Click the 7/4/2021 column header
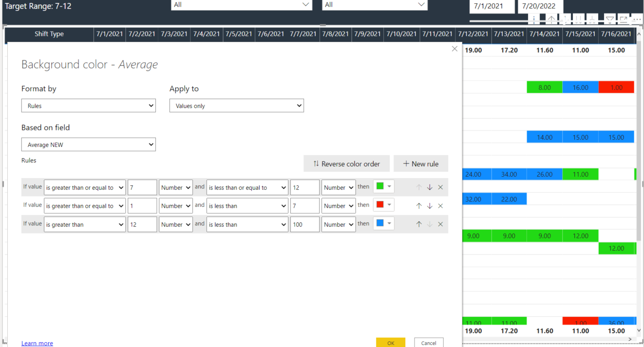Viewport: 644px width, 347px height. point(206,34)
